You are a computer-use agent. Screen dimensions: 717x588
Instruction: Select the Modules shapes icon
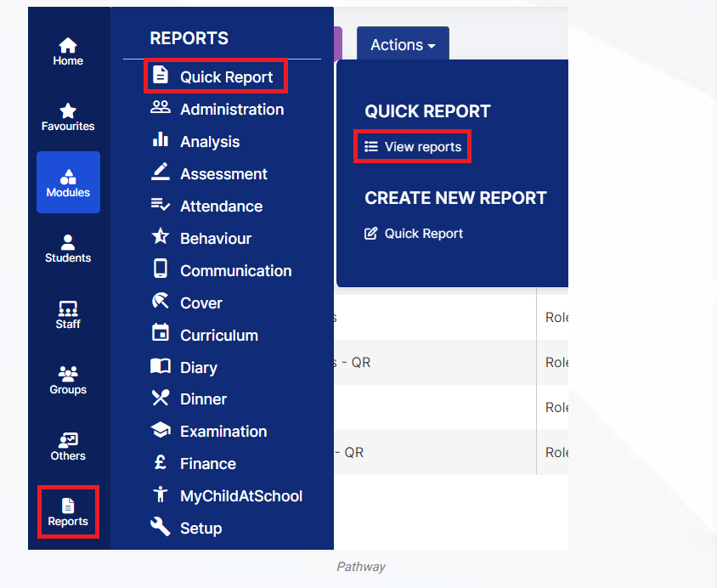[68, 183]
